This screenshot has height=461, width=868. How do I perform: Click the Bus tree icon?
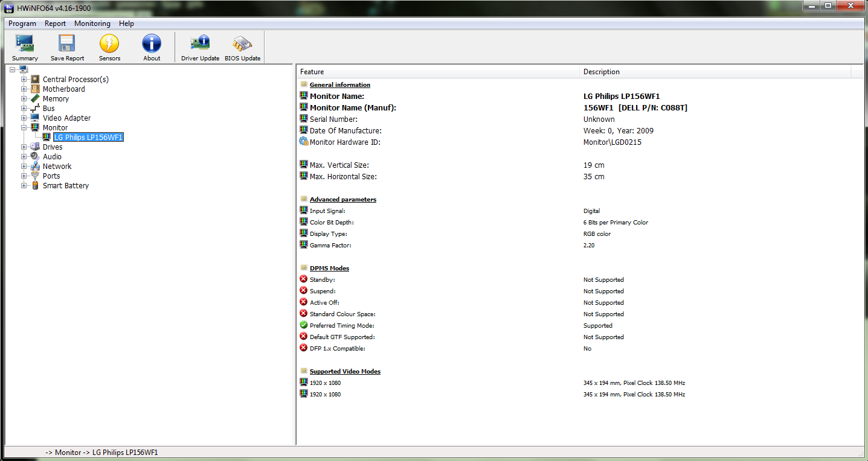pyautogui.click(x=35, y=108)
